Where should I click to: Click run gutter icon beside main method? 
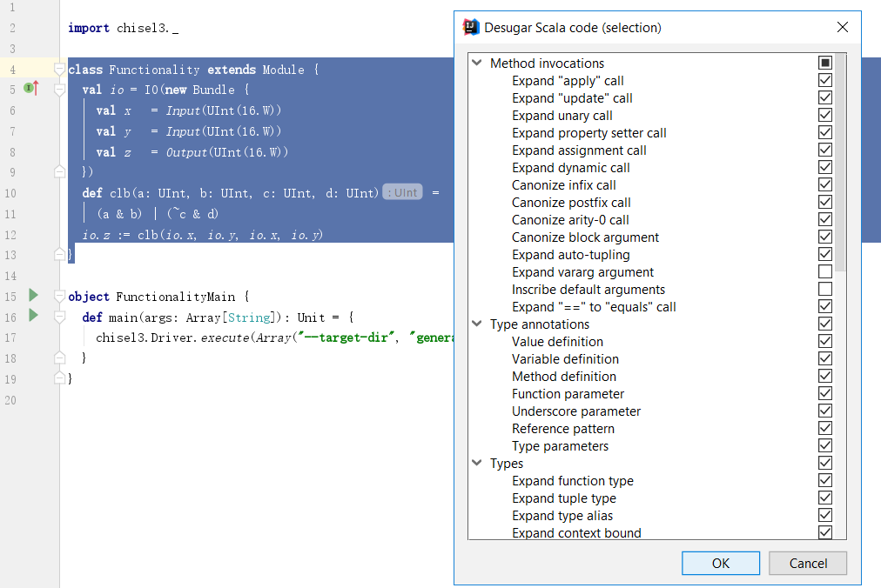click(34, 316)
